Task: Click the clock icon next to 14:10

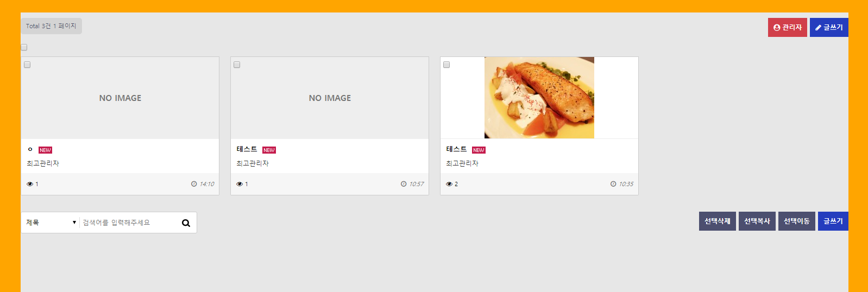Action: pos(194,184)
